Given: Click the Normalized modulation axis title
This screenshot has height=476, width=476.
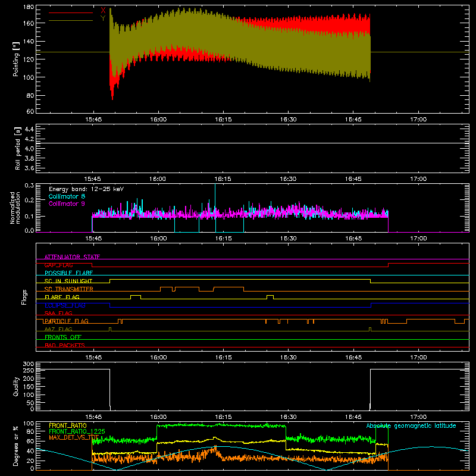Looking at the screenshot, I should tap(15, 208).
